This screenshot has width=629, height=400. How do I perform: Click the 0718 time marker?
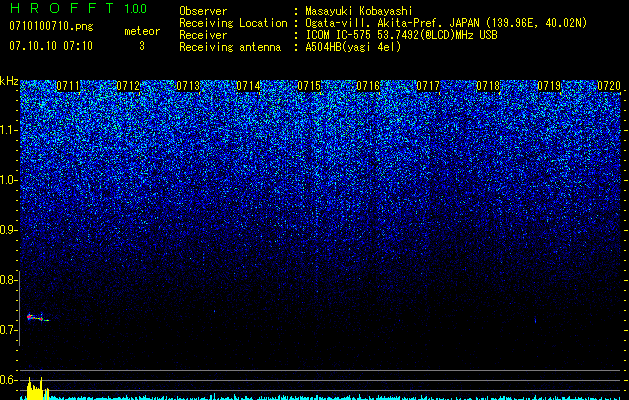pos(489,86)
